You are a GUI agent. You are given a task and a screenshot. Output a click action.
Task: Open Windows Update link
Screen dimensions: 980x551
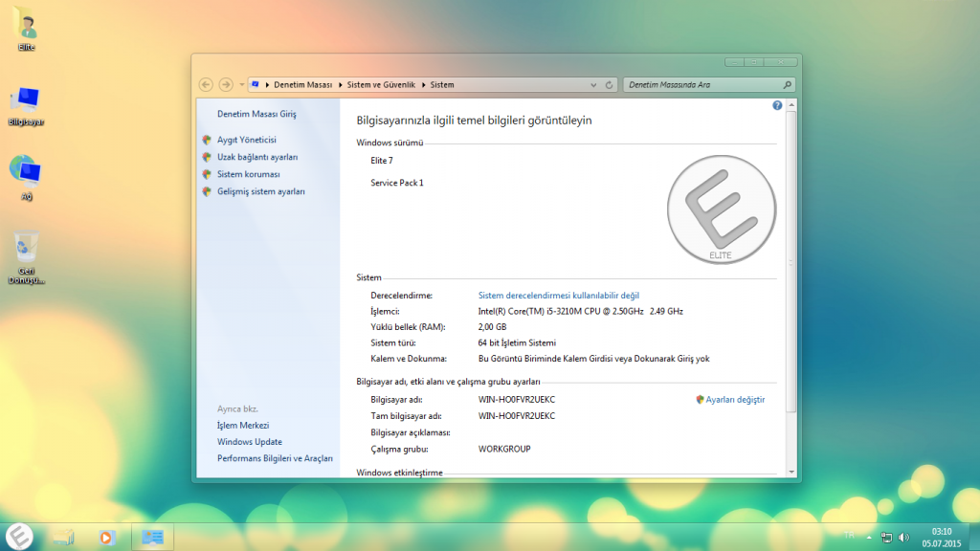(250, 442)
